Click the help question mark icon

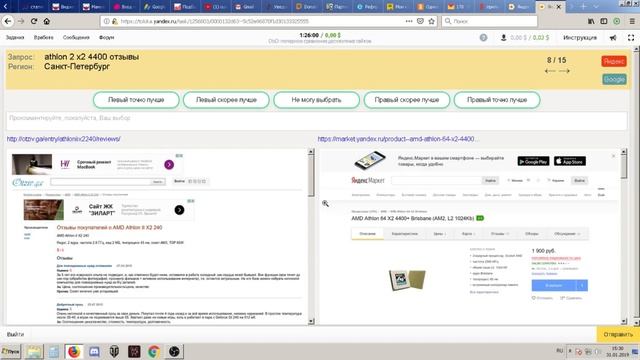click(x=483, y=38)
